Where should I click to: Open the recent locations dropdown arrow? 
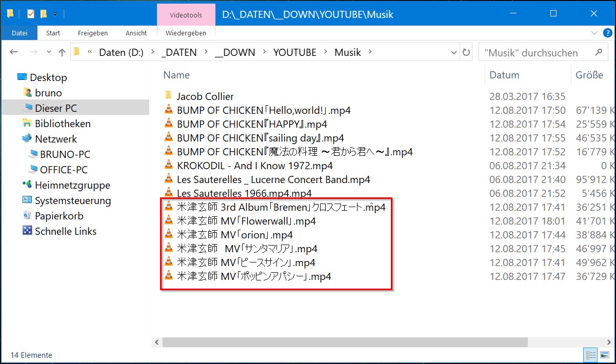point(49,52)
